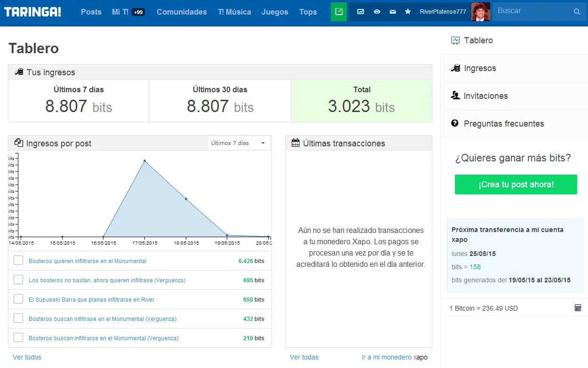Open the Posts menu

(91, 12)
